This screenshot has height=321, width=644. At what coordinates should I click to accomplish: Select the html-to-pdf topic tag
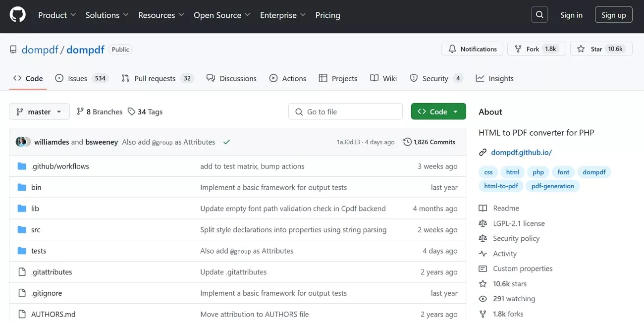tap(501, 186)
